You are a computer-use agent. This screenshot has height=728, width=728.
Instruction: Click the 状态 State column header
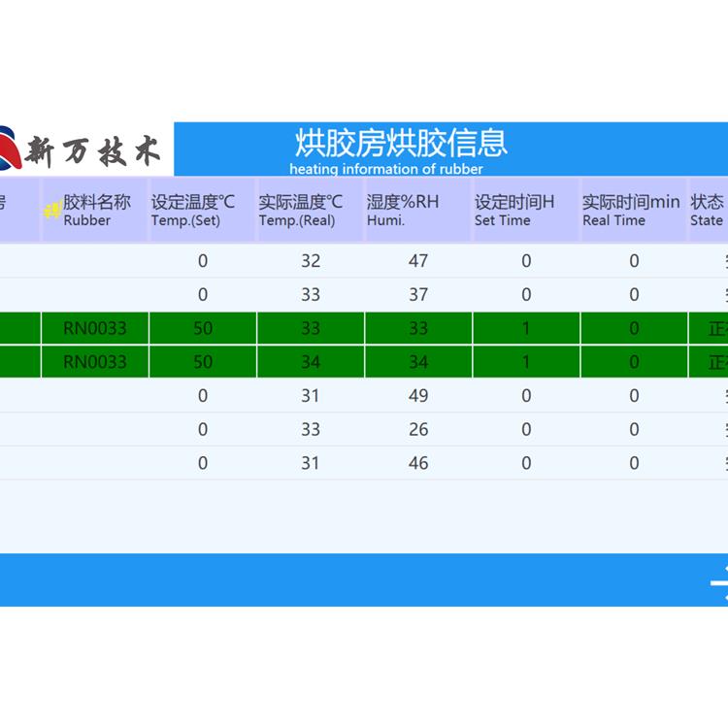click(x=709, y=210)
